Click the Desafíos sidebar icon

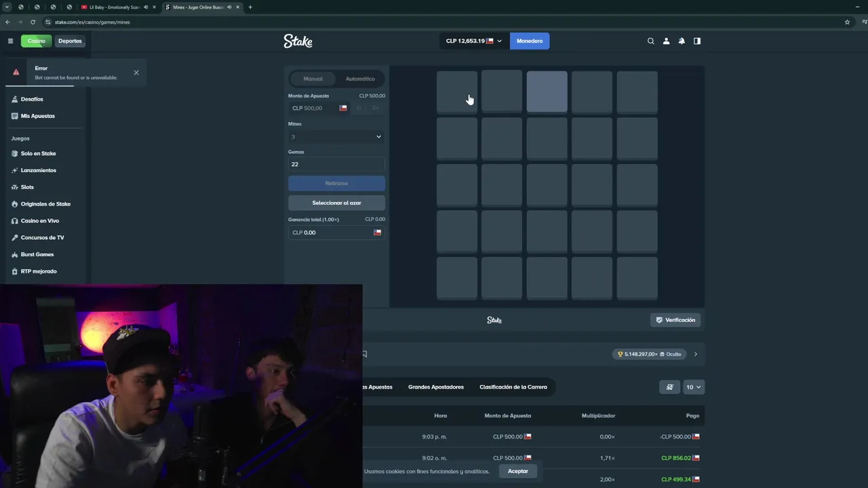pyautogui.click(x=15, y=99)
